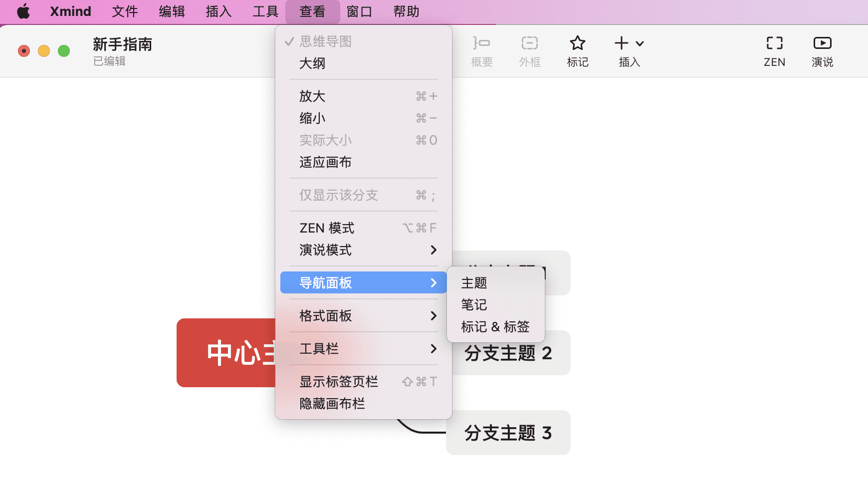Enable 隐藏画布栏 option
Viewport: 868px width, 498px height.
tap(332, 404)
